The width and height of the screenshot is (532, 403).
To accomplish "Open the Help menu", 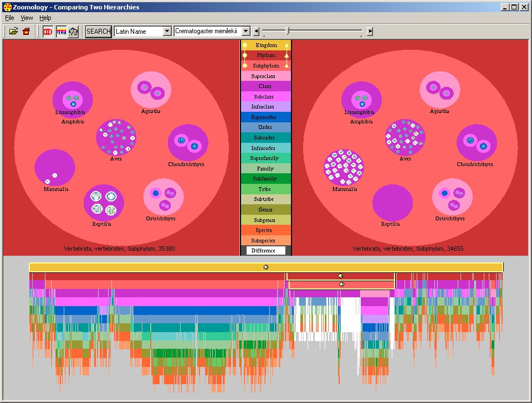I will pyautogui.click(x=45, y=18).
